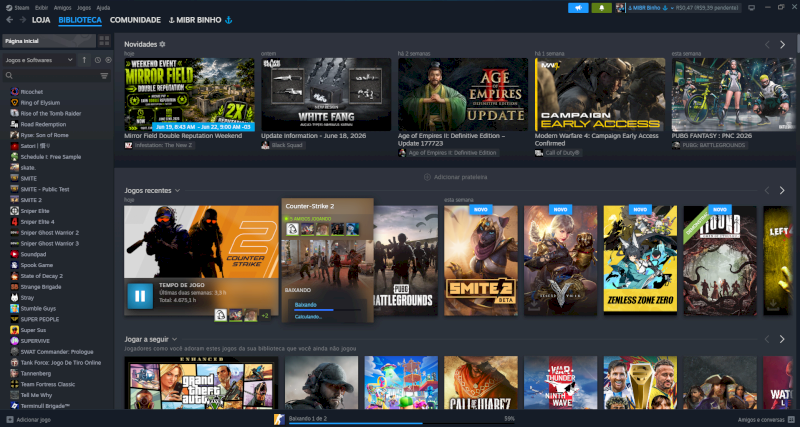Open the Exibir menu
Viewport: 800px width, 427px height.
click(42, 8)
